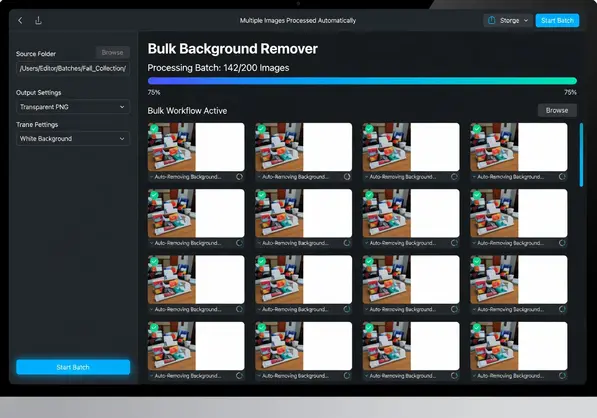Viewport: 597px width, 418px height.
Task: Click the batch progress bar
Action: pyautogui.click(x=362, y=81)
